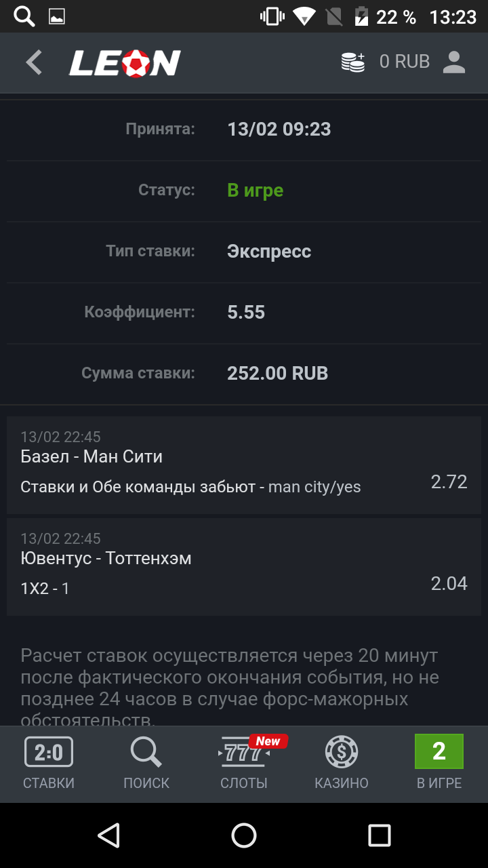This screenshot has width=488, height=868.
Task: Open the Ювентус - Тоттенхэм event
Action: coord(106,558)
